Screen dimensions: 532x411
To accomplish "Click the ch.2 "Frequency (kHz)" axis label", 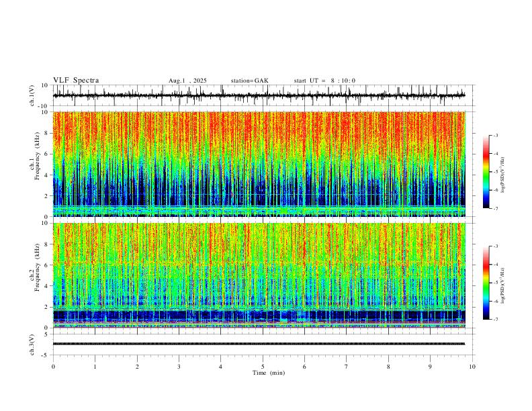I will tap(37, 267).
